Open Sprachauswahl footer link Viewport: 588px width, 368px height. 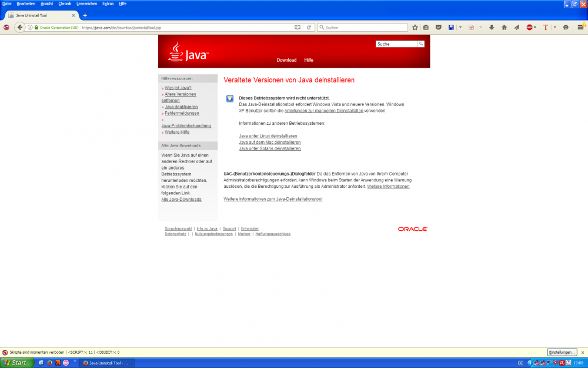pos(178,228)
